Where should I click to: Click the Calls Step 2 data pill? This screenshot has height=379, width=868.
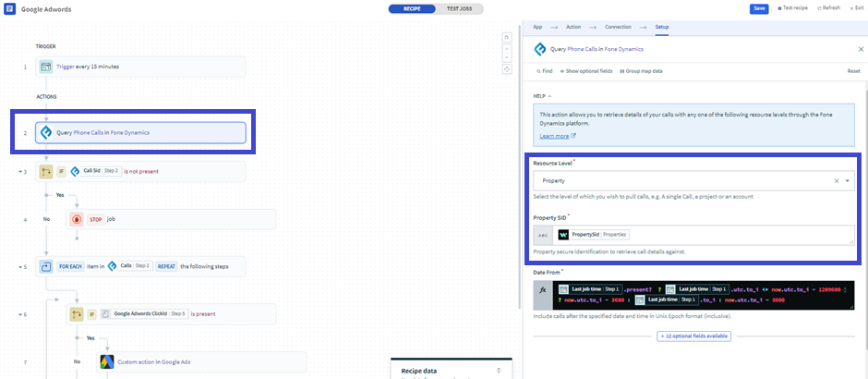(x=129, y=266)
